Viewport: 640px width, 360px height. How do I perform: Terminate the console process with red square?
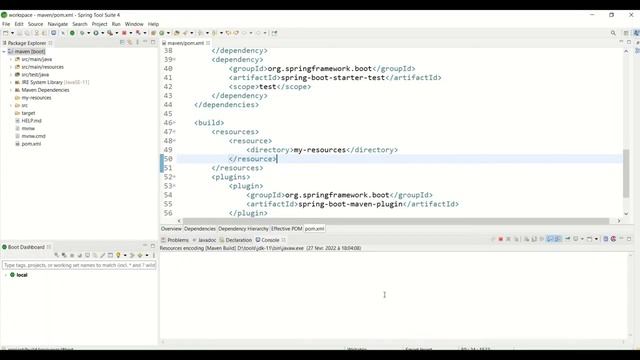point(500,239)
